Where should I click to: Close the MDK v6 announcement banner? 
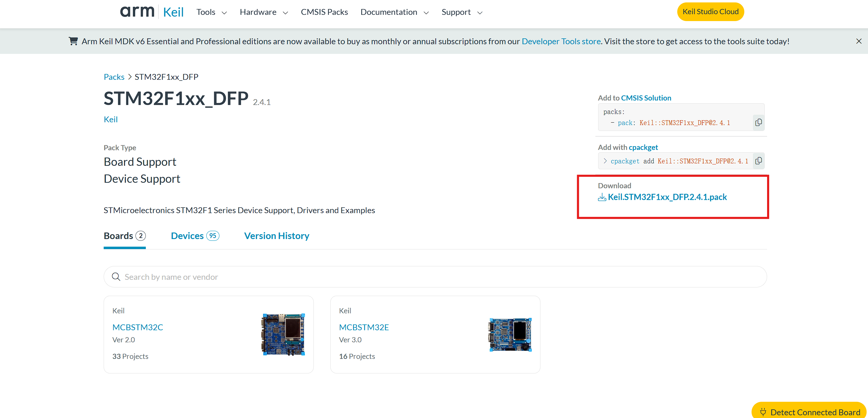859,41
